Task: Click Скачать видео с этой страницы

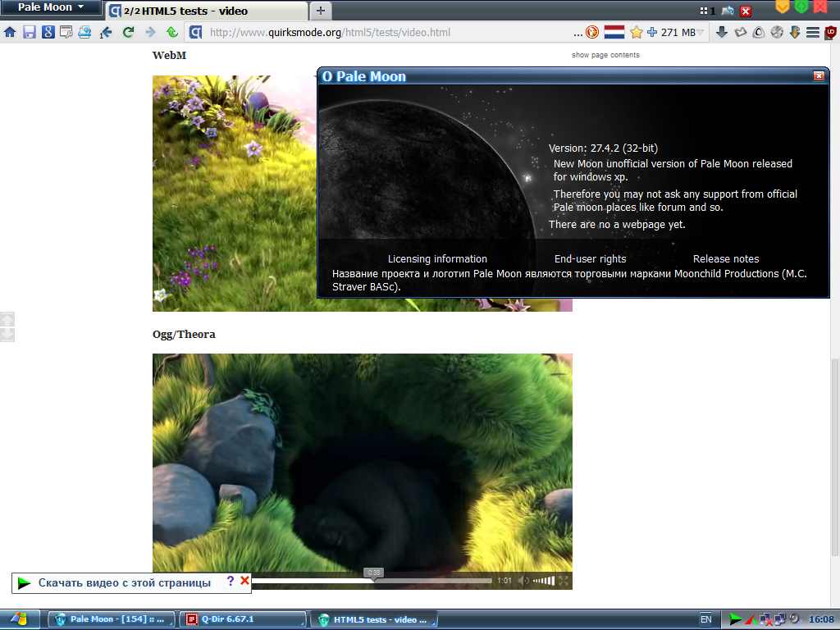Action: [125, 583]
